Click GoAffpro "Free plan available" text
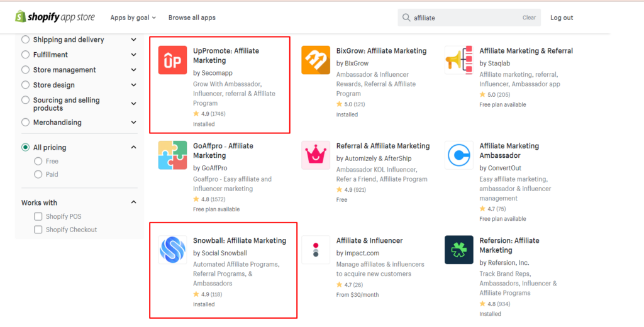 coord(216,209)
